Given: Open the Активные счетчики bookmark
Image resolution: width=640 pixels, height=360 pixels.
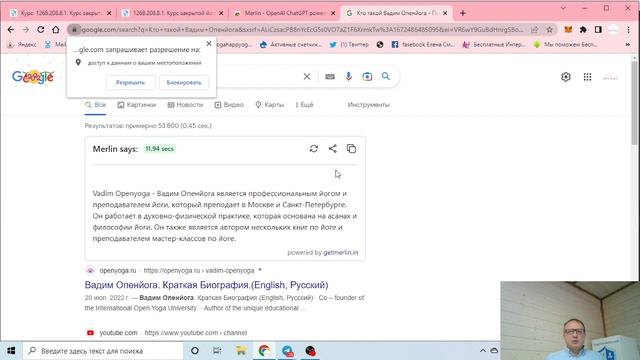Looking at the screenshot, I should coord(291,44).
